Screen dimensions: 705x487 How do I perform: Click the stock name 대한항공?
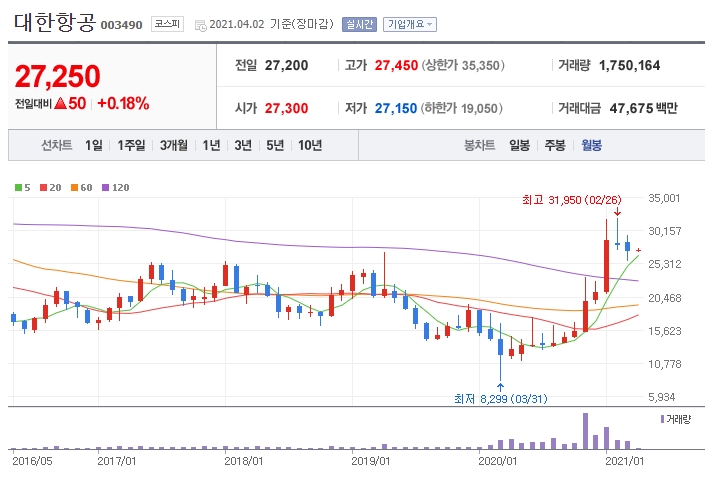54,22
